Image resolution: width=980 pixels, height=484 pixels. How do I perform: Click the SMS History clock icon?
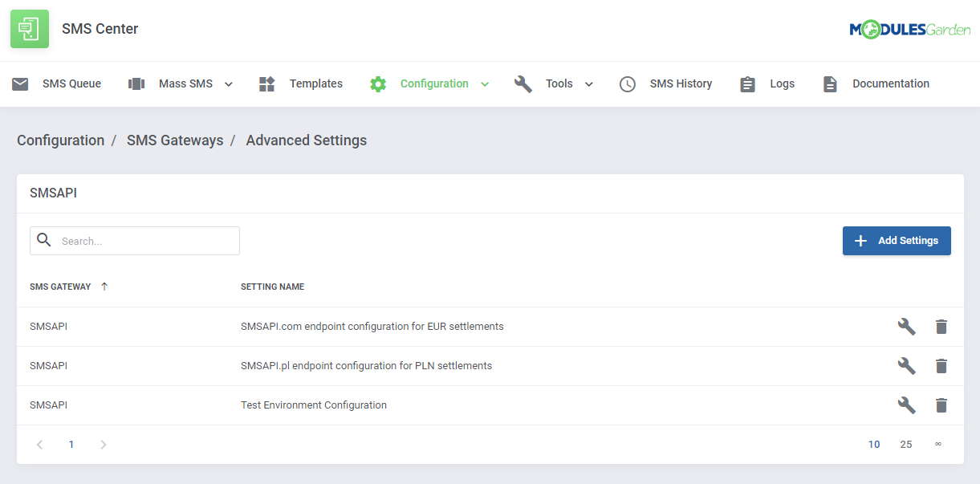(627, 83)
